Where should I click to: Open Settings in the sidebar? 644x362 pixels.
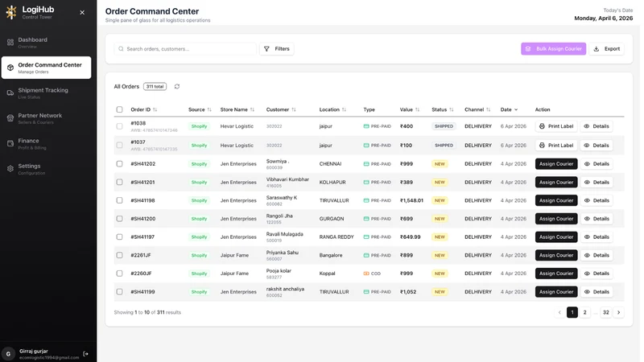(x=46, y=169)
